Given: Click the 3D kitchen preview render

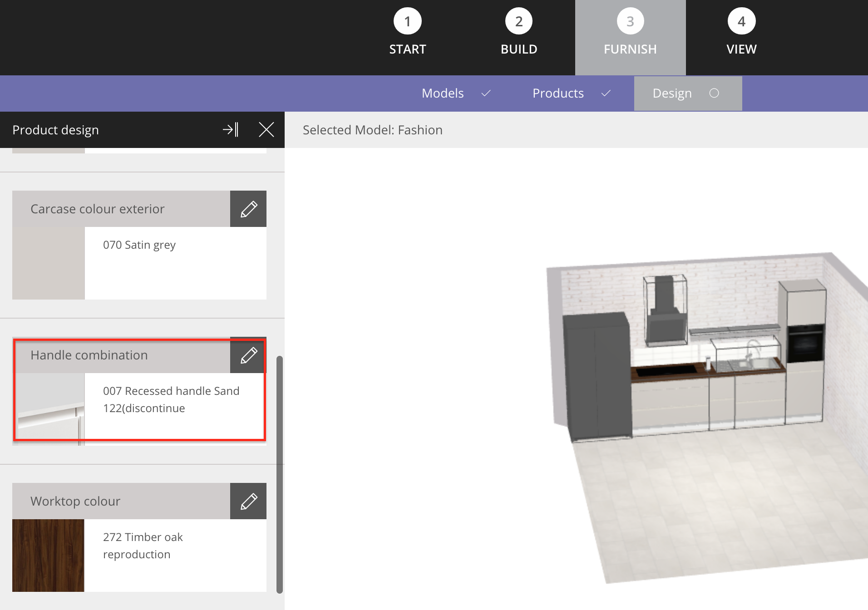Looking at the screenshot, I should click(708, 408).
